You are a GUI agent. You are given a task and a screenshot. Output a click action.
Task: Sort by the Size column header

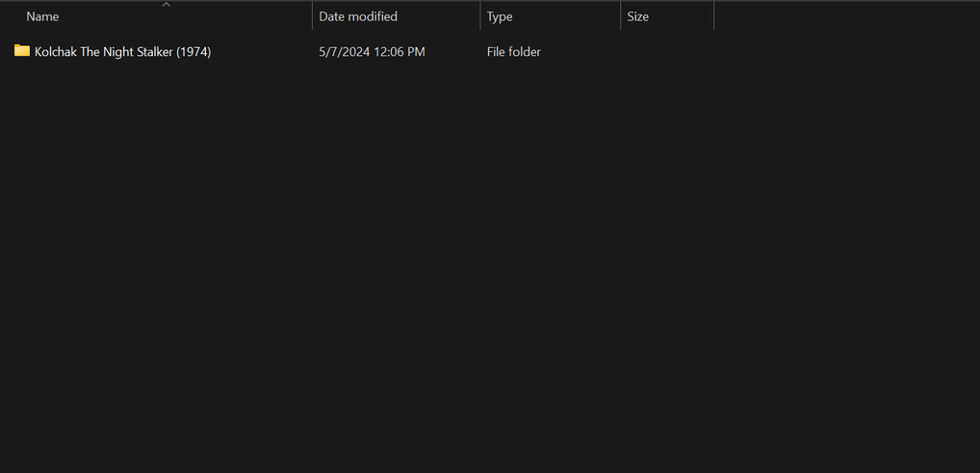point(637,16)
